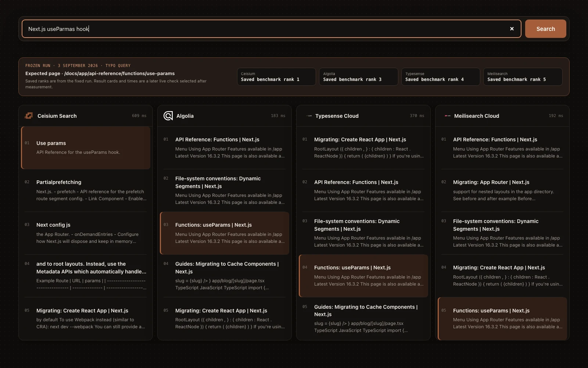Open Algolia result 'Guides: Migrating to Cache Components'
588x368 pixels.
[225, 276]
